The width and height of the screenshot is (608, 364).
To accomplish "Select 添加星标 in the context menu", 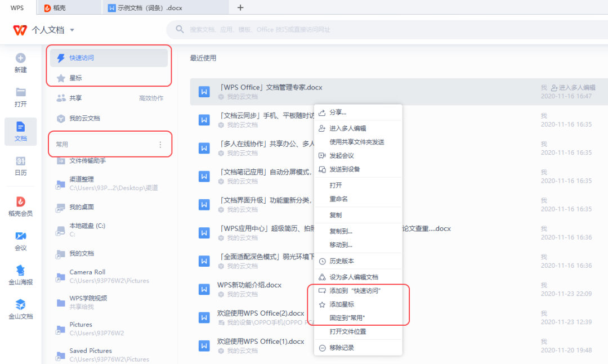I will [x=358, y=304].
